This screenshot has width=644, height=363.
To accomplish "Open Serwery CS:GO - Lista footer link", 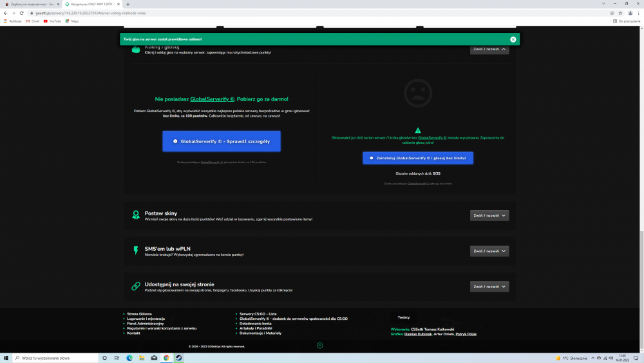I will [258, 313].
